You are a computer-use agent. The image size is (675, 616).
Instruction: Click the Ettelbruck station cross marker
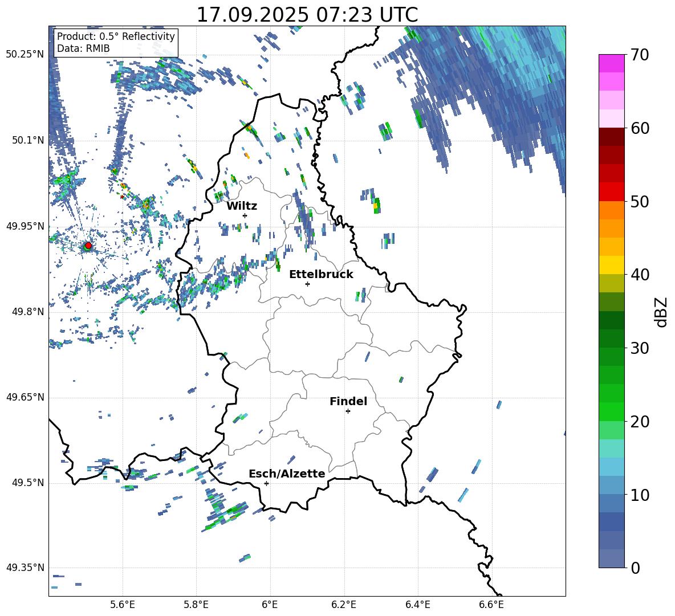[307, 284]
